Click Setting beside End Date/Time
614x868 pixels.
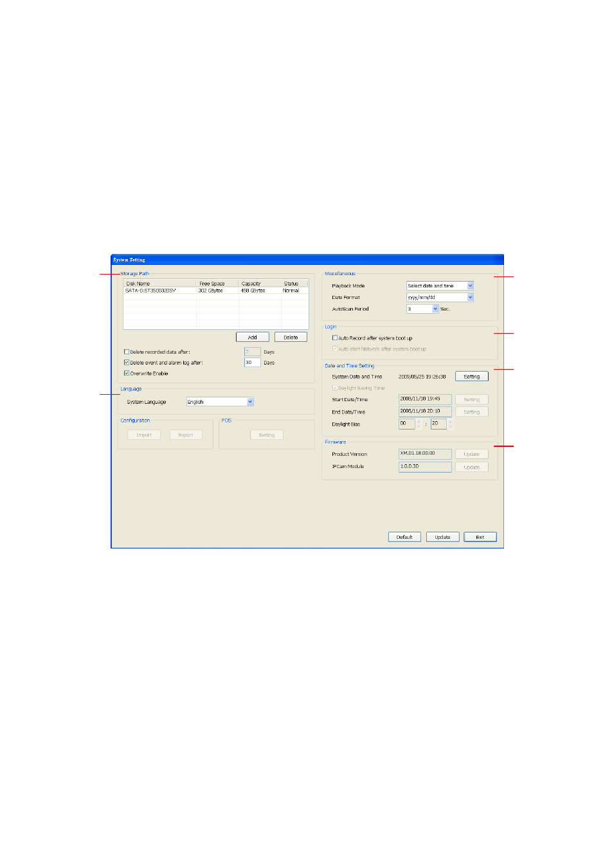tap(472, 411)
